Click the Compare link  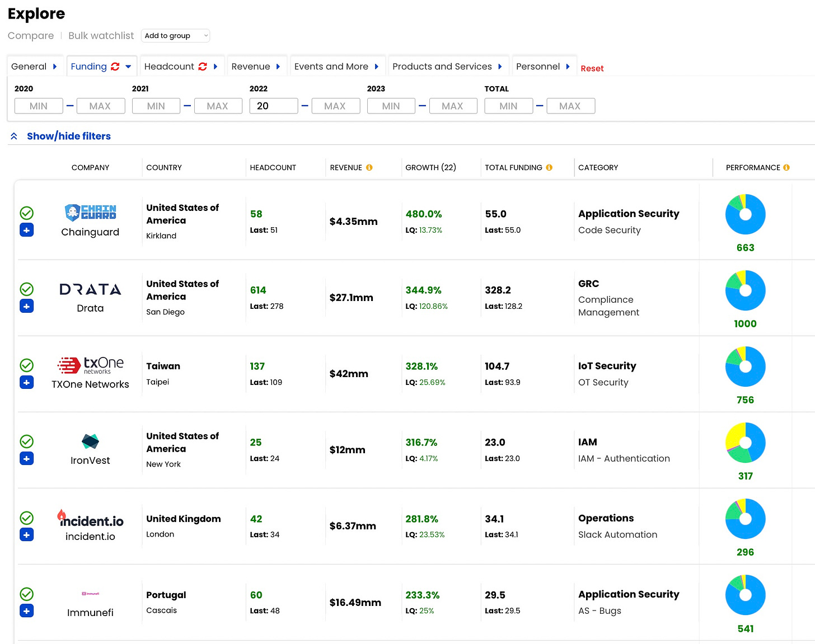coord(31,36)
